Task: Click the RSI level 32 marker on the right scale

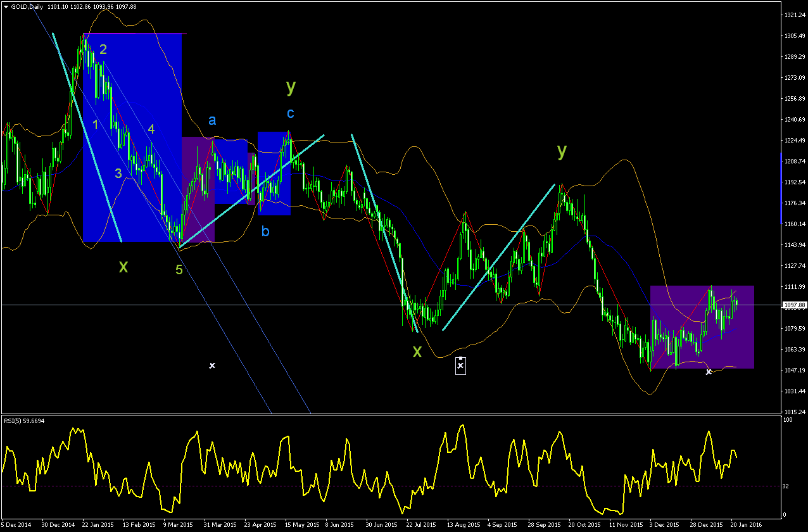Action: [786, 486]
